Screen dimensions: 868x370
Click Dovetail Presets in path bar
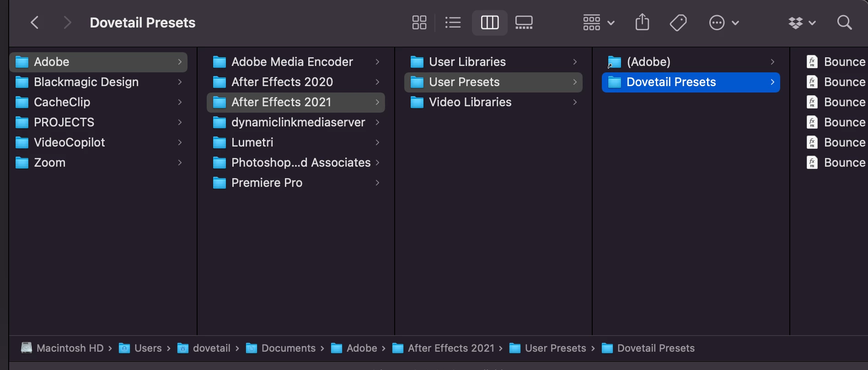(x=648, y=348)
